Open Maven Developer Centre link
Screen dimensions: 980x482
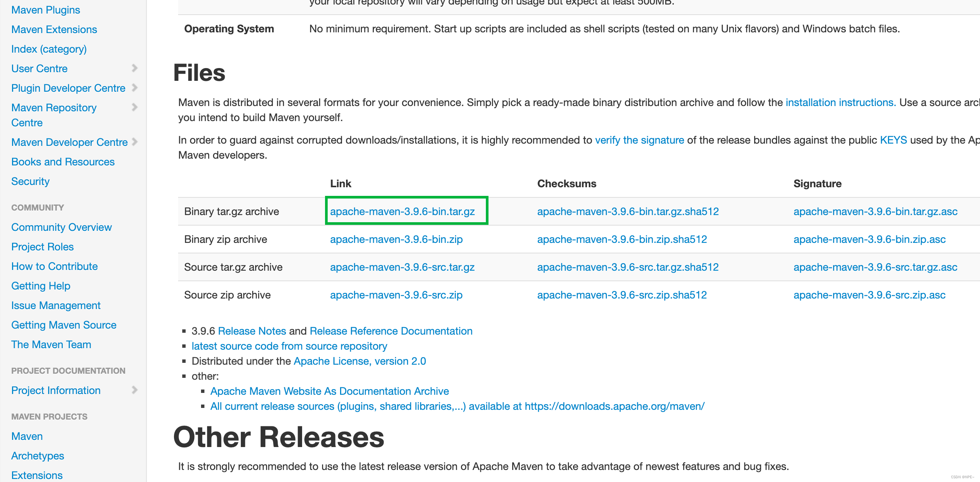pos(69,142)
